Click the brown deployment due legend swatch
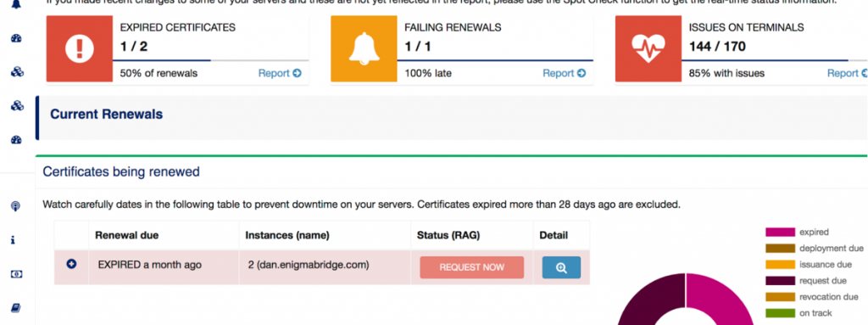This screenshot has height=325, width=868. [x=780, y=249]
